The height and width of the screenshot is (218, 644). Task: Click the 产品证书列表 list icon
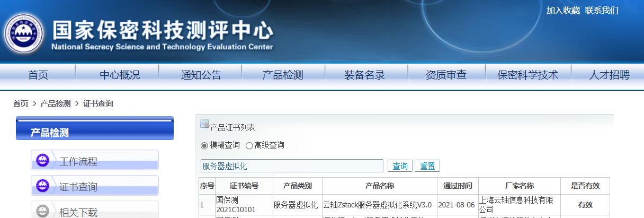tap(204, 125)
